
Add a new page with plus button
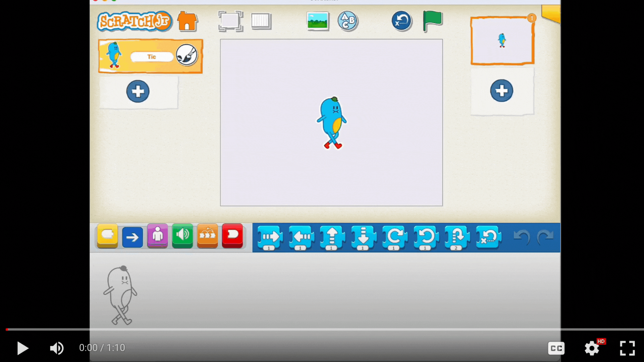[501, 90]
